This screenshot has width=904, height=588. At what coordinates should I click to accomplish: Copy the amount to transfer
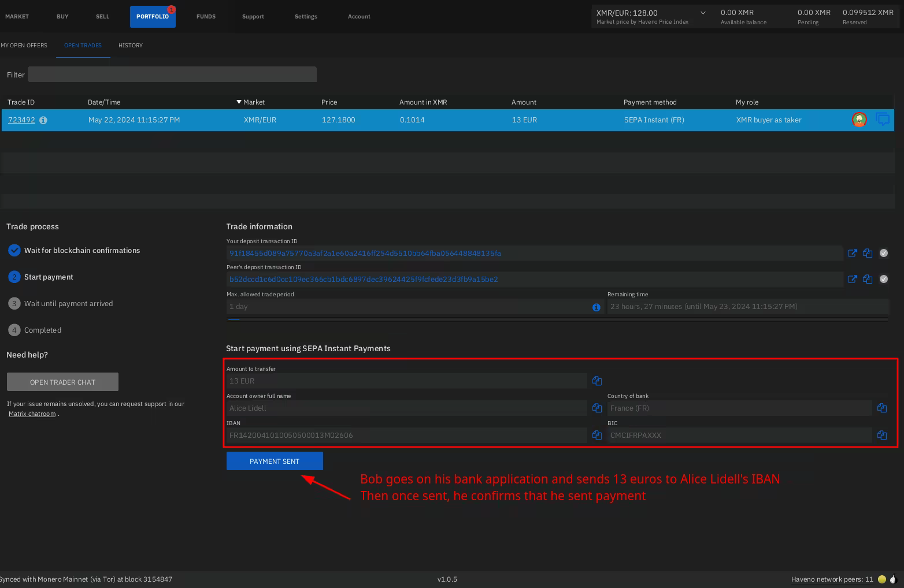[x=597, y=381]
